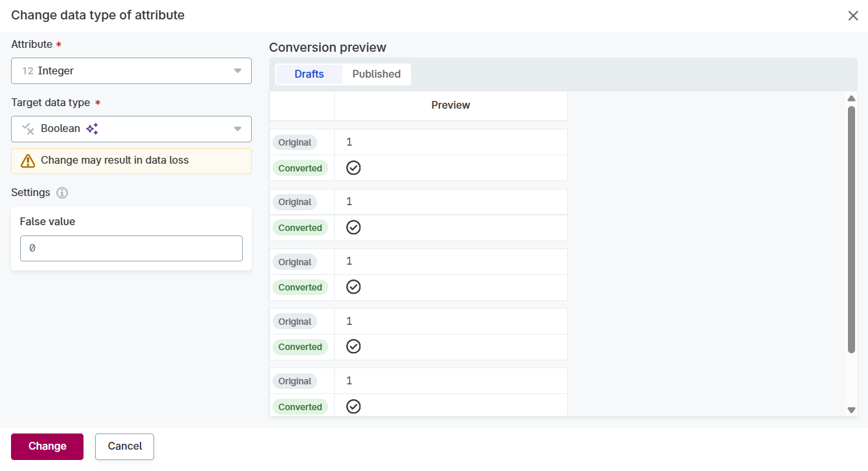This screenshot has width=868, height=471.
Task: Select the Drafts tab
Action: 309,74
